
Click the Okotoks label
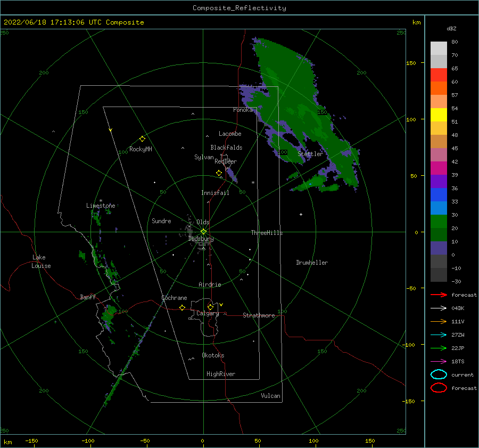point(213,355)
